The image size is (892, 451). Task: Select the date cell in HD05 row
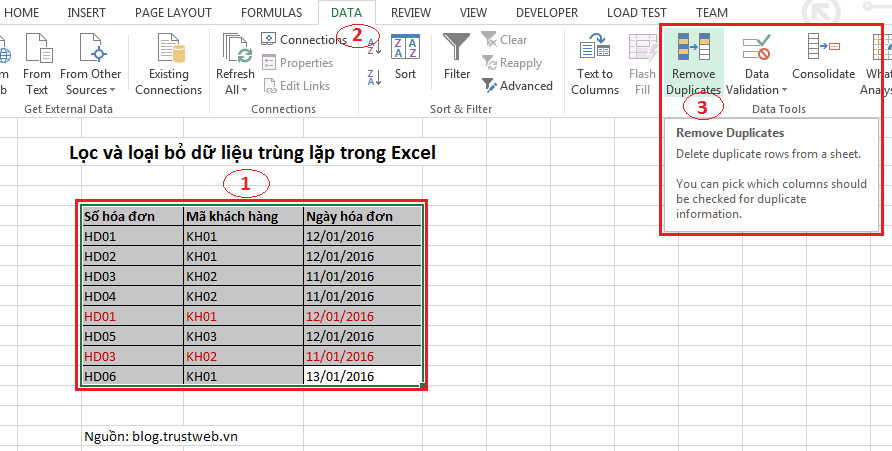(x=363, y=336)
